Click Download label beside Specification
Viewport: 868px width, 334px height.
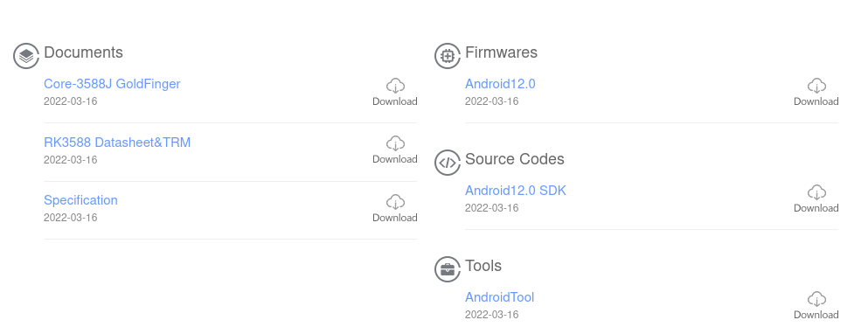click(395, 218)
